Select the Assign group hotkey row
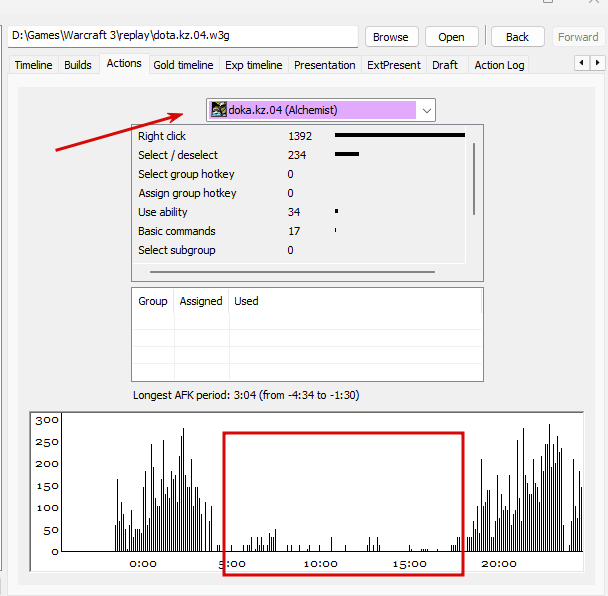Screen dimensions: 608x596 tap(299, 193)
